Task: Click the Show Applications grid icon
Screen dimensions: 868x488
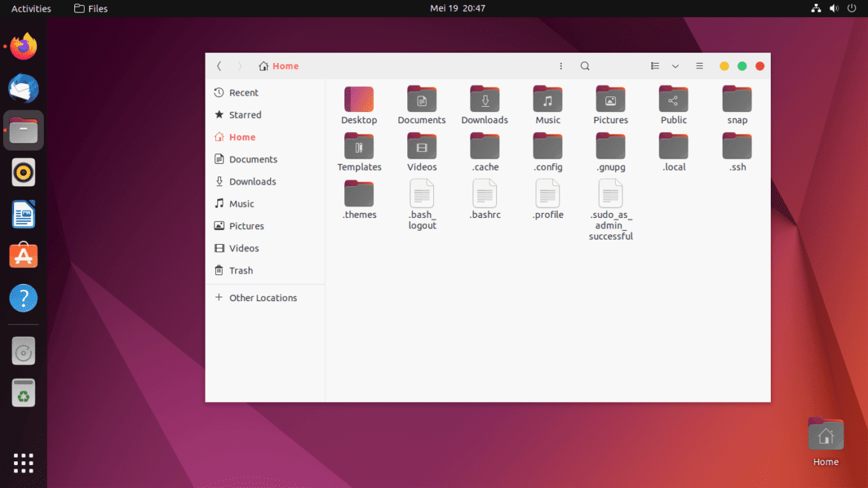Action: tap(23, 463)
